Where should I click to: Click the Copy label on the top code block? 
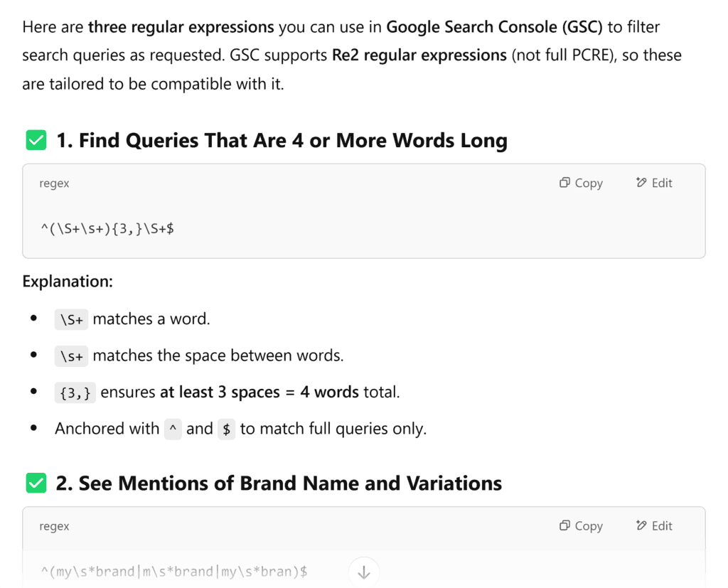[x=588, y=183]
